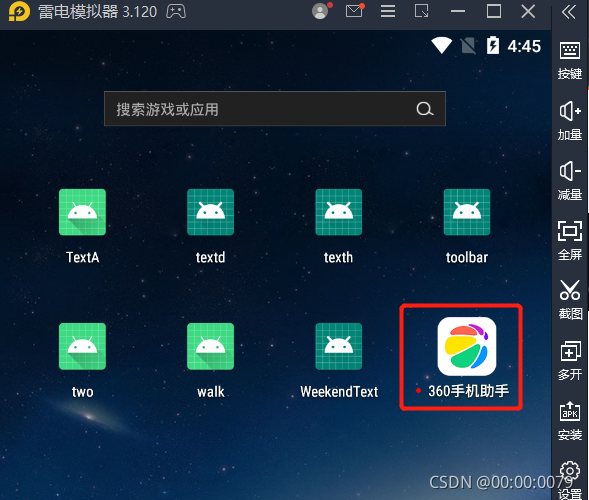
Task: Click the no-SIM status icon
Action: click(468, 46)
